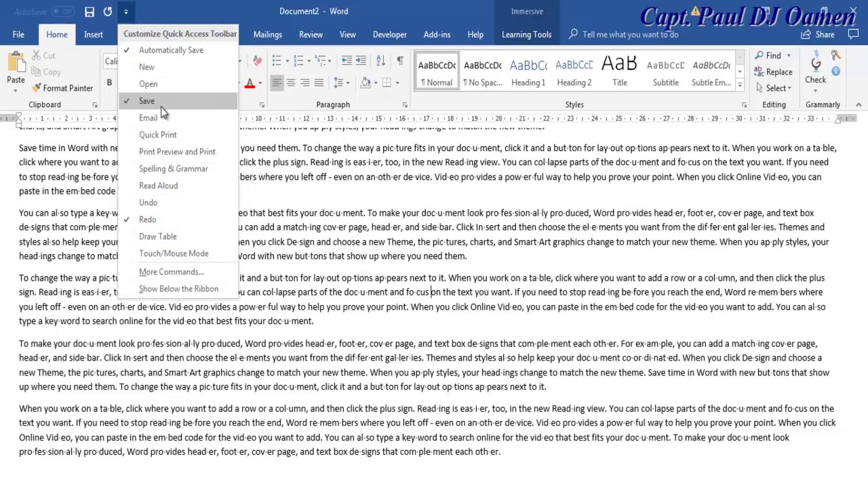Open the Clipboard dialog launcher
Screen dimensions: 868x488
point(95,105)
